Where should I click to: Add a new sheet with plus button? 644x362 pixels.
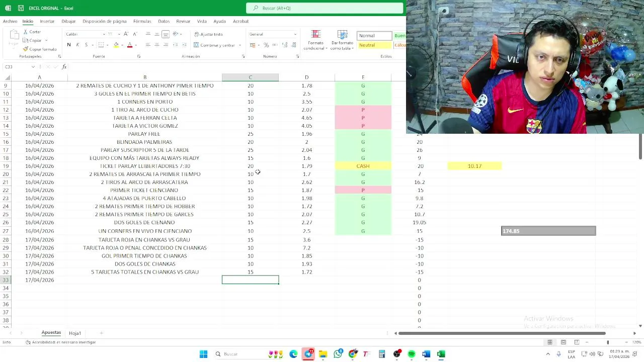point(101,333)
